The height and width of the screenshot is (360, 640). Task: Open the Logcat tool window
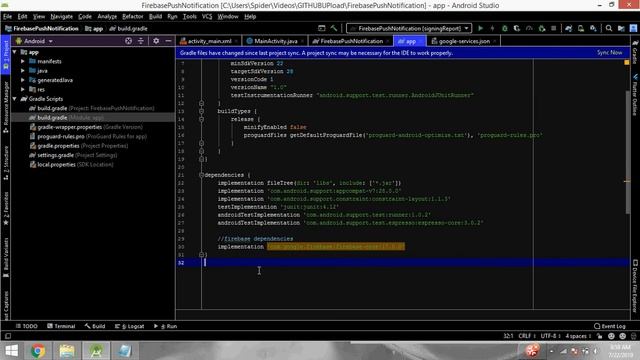point(130,326)
